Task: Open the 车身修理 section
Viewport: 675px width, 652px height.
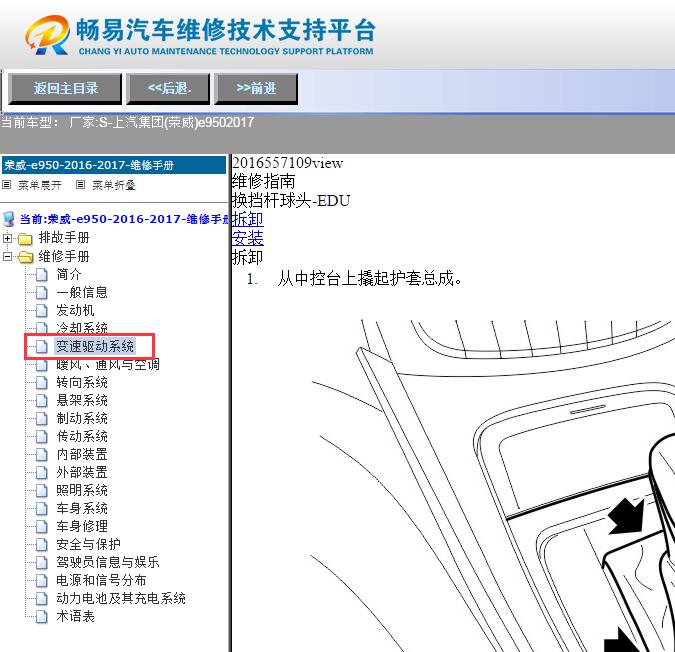Action: pos(82,526)
